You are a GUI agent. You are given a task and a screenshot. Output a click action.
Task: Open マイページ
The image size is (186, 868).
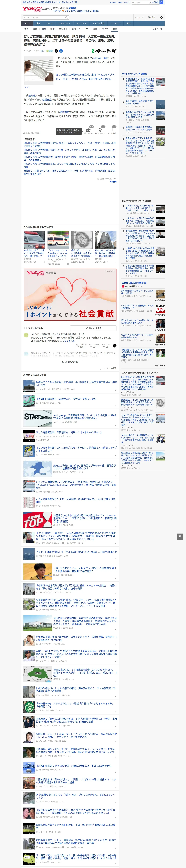(x=139, y=17)
